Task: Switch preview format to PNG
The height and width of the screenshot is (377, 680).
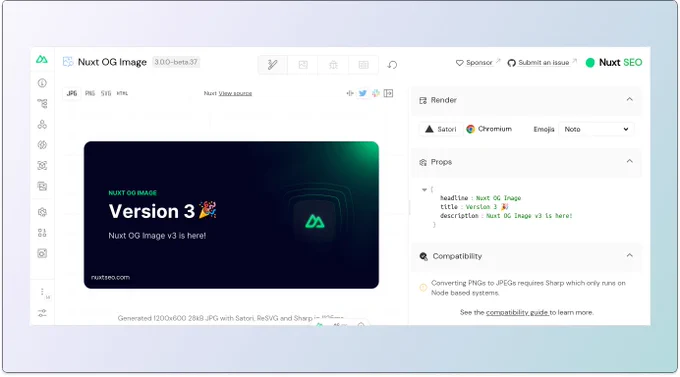Action: coord(90,93)
